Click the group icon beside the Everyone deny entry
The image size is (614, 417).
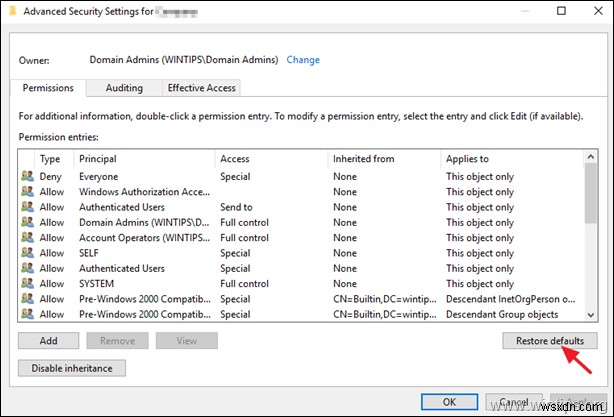pos(27,177)
